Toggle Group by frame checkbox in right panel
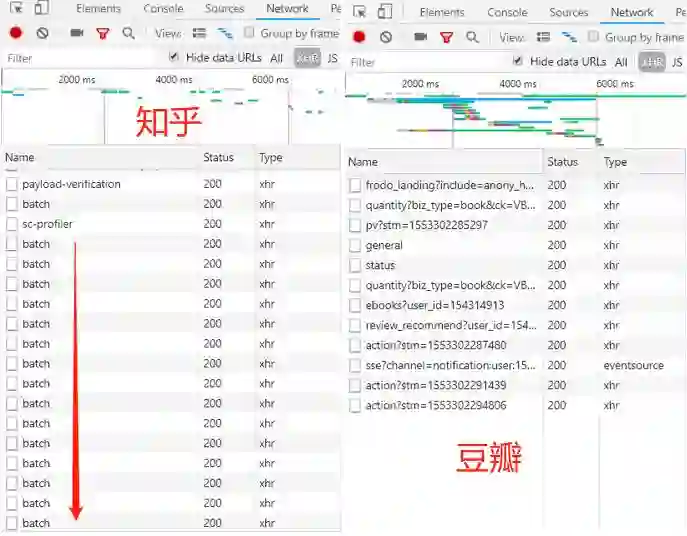 [593, 36]
